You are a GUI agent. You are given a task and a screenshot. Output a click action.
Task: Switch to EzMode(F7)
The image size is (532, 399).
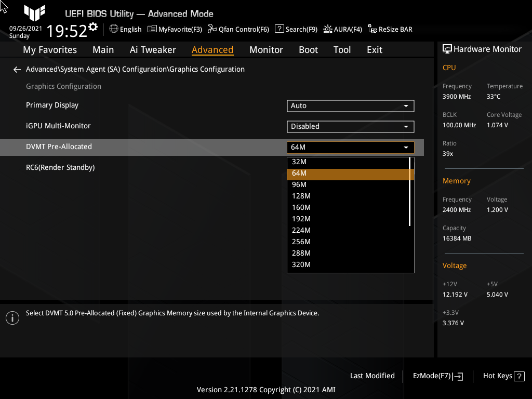point(437,376)
